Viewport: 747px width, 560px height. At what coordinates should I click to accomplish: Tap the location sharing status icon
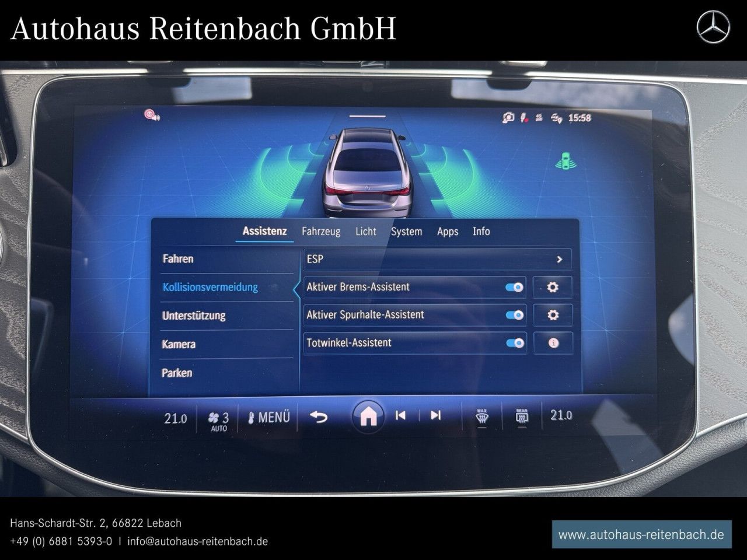point(557,118)
